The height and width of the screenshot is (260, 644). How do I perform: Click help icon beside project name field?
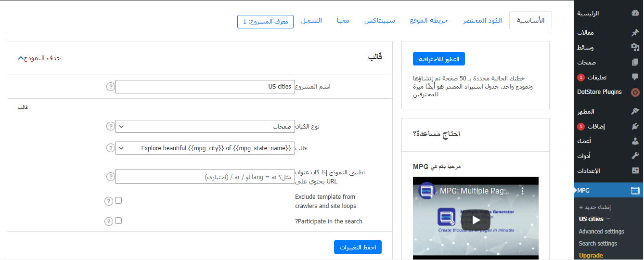click(x=110, y=87)
